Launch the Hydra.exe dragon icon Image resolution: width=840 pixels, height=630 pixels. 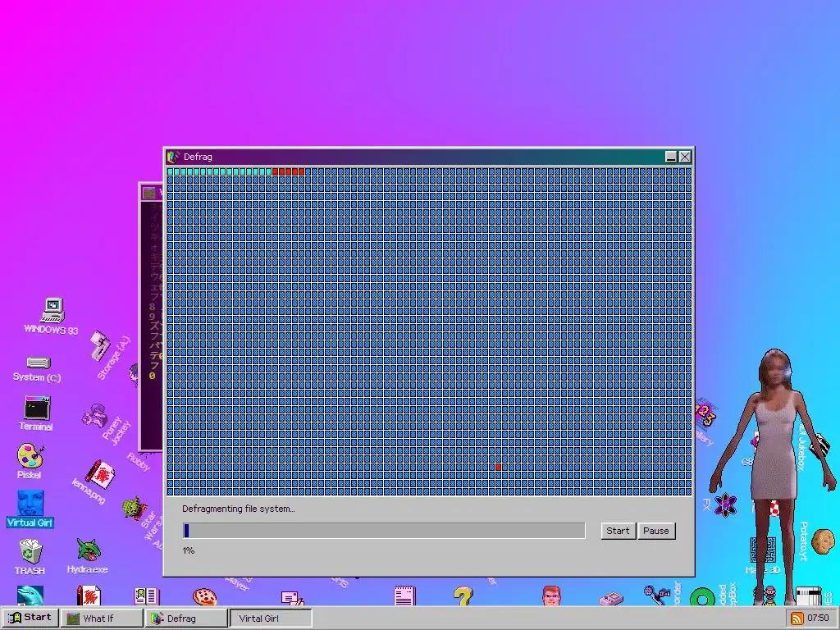point(89,550)
